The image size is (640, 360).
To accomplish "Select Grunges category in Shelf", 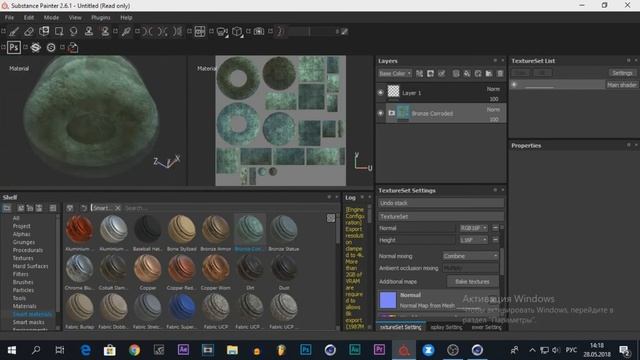I will (x=23, y=242).
